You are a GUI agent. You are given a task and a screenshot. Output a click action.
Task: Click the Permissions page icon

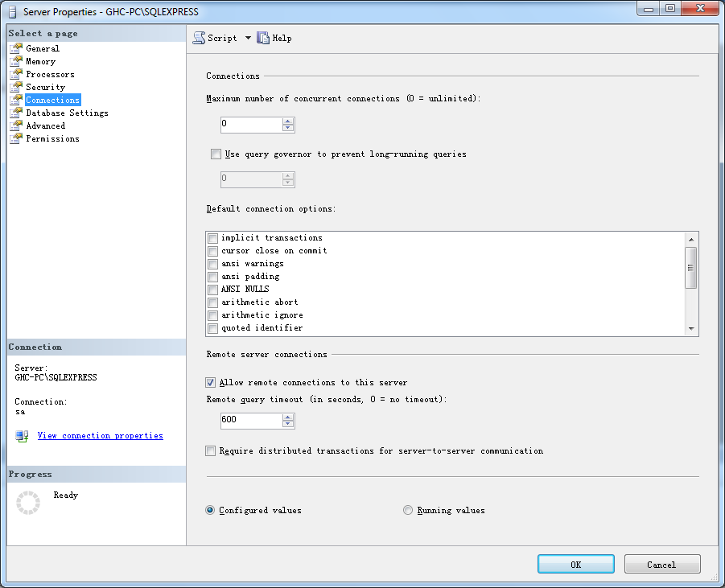tap(16, 138)
